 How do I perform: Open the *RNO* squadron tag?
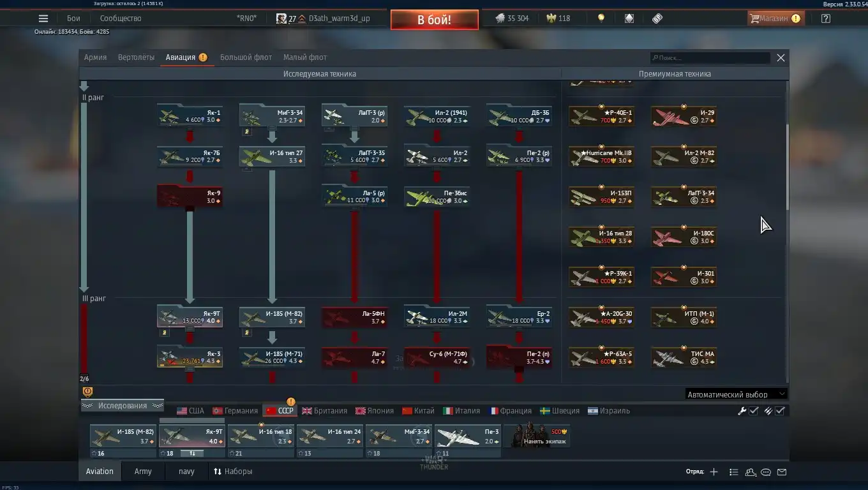(246, 19)
